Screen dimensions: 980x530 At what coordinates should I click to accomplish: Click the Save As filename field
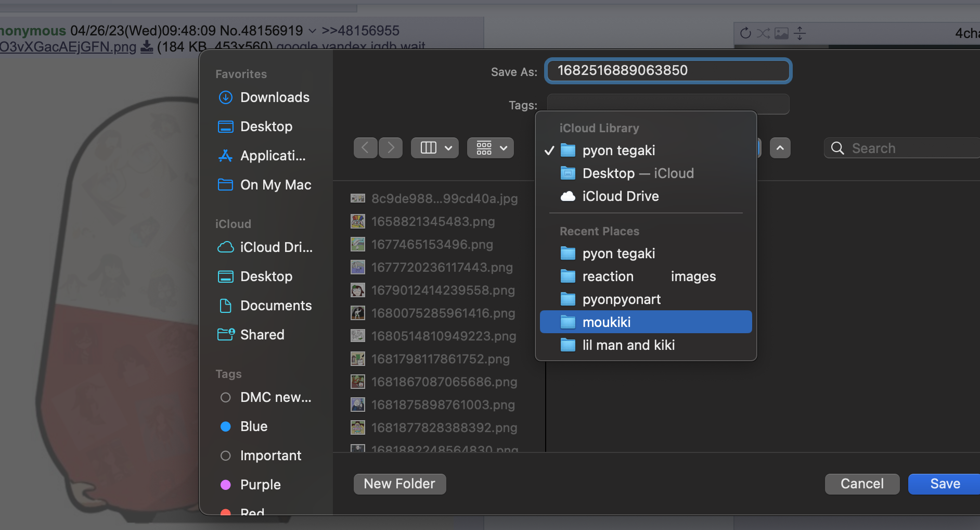(x=668, y=71)
